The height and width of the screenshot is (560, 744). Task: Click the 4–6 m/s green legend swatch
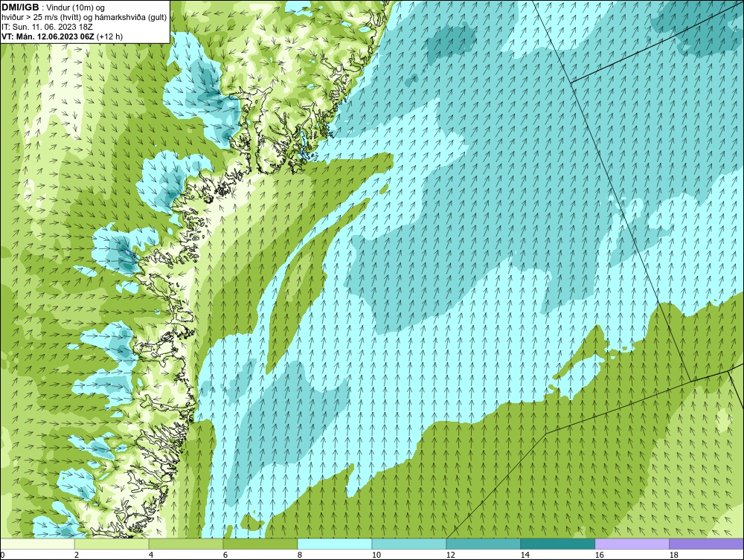(x=186, y=544)
